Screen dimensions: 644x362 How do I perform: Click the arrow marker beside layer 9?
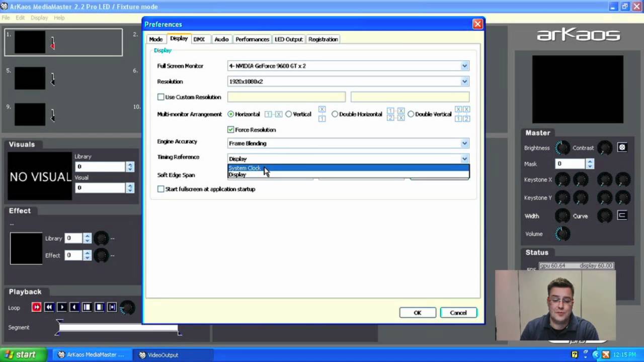(53, 116)
